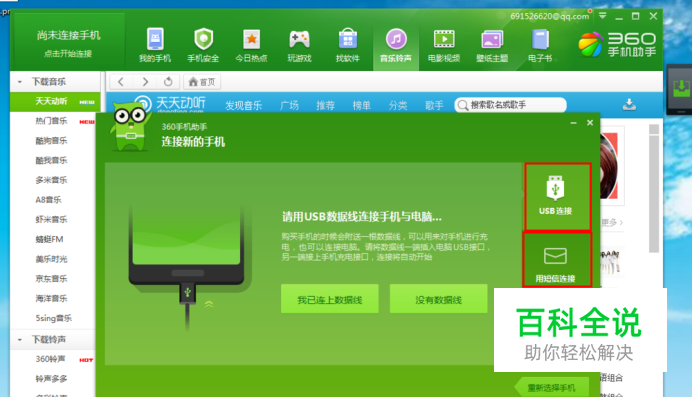Open the title bar dropdown menu arrow
The width and height of the screenshot is (692, 397).
point(602,16)
